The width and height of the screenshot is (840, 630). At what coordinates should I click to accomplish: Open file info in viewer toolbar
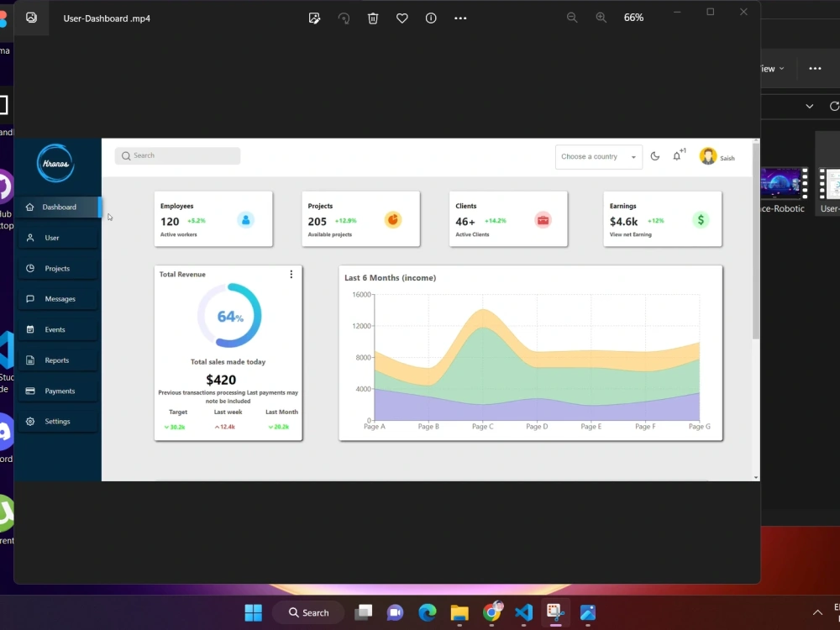(431, 18)
